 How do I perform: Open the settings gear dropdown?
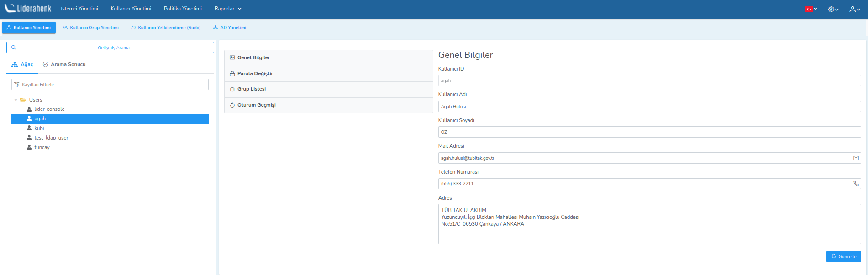pyautogui.click(x=833, y=9)
